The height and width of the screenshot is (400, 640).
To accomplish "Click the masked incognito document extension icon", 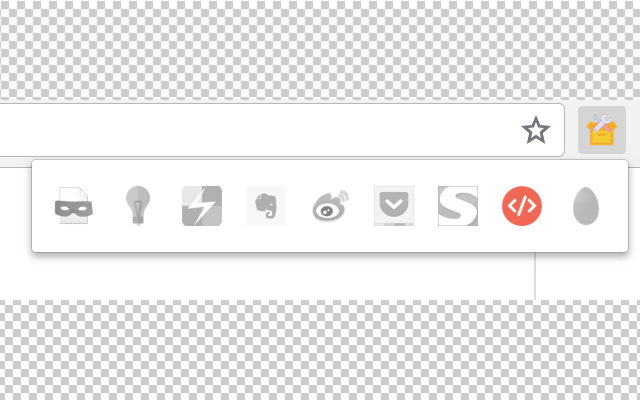I will point(73,206).
